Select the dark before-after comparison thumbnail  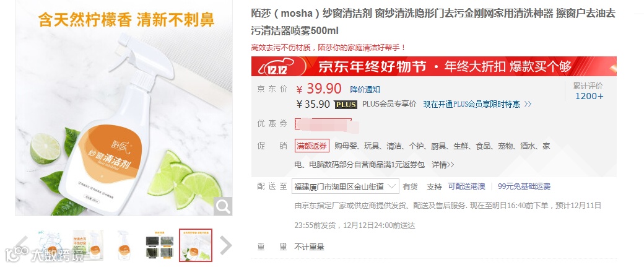click(x=160, y=245)
